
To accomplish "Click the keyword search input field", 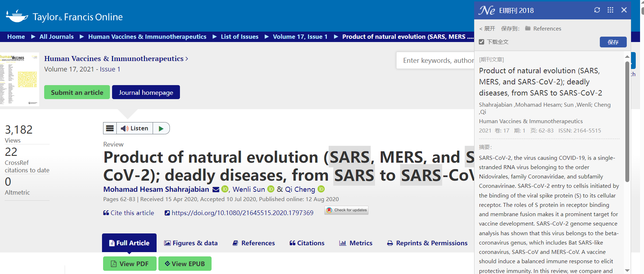I will 435,60.
